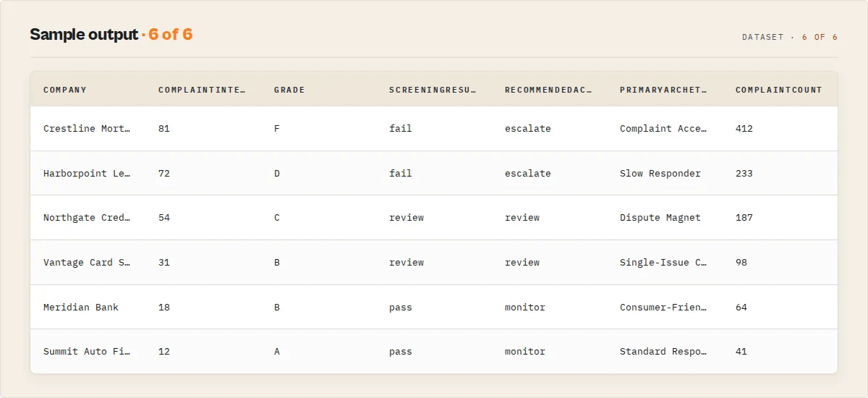Screen dimensions: 868x398
Task: Click 'pass' screening result for Meridian Bank
Action: 401,308
